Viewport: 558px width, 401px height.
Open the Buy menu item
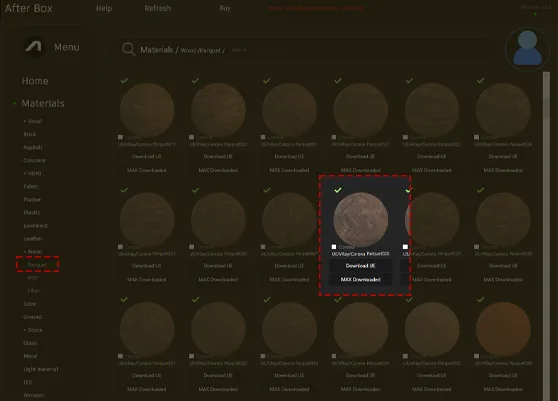(225, 8)
